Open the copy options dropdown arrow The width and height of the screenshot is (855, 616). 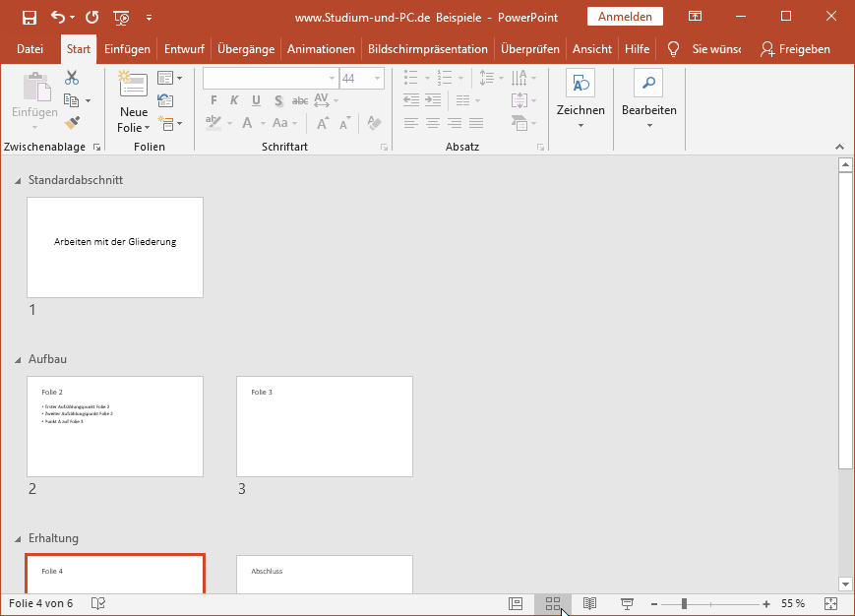tap(88, 100)
